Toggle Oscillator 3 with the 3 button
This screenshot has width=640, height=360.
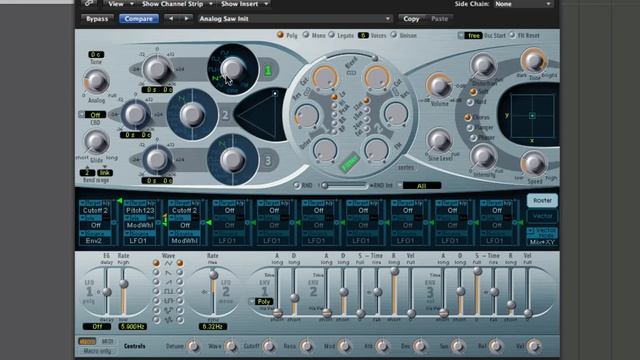click(x=268, y=160)
